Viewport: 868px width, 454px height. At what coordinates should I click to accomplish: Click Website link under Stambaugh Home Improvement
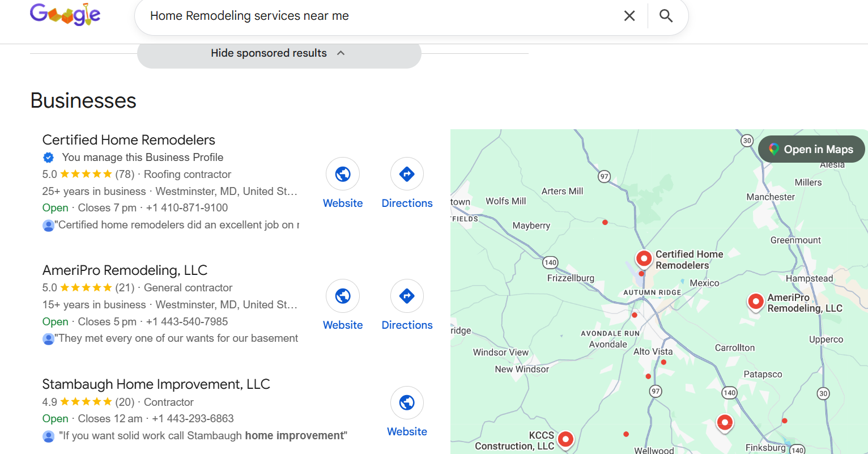pos(407,432)
